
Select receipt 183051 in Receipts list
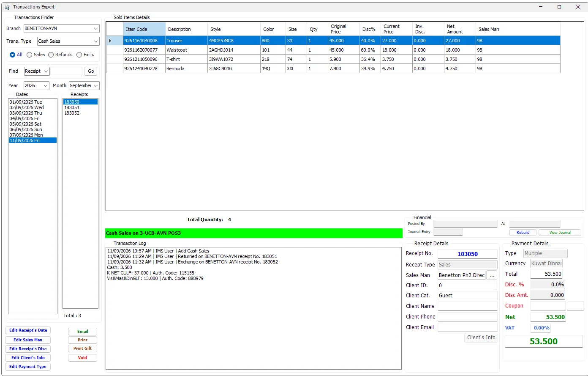pyautogui.click(x=80, y=107)
